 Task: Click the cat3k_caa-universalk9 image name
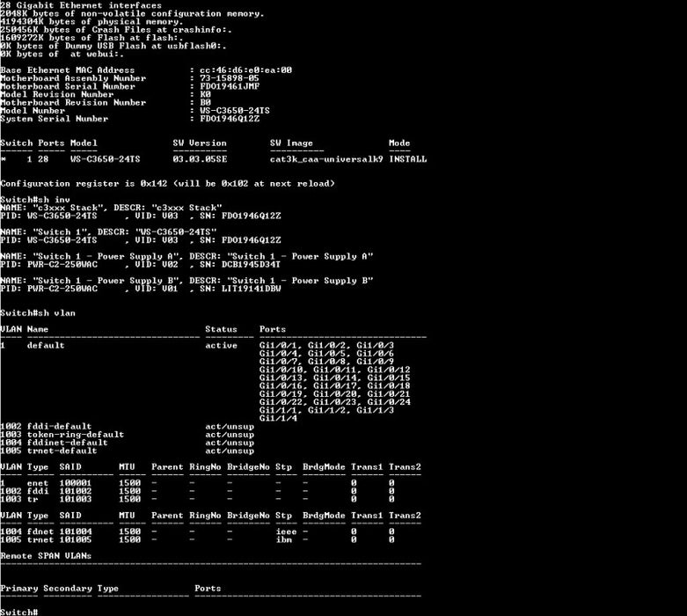(326, 159)
